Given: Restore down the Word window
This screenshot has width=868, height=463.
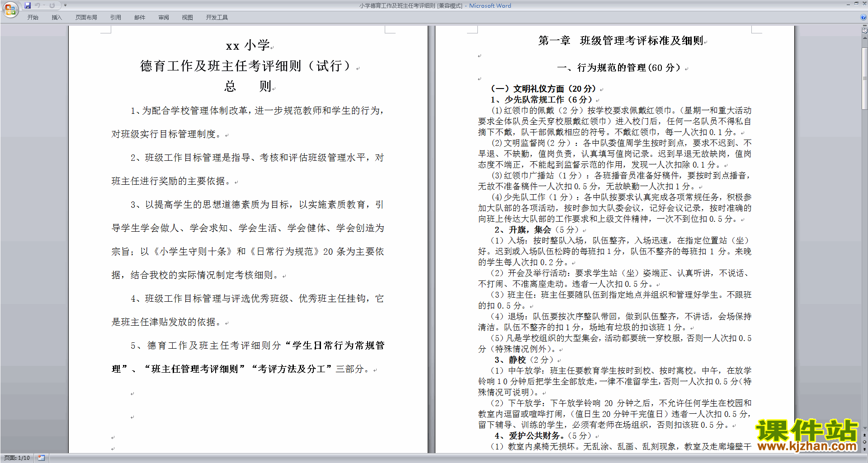Looking at the screenshot, I should coord(856,4).
